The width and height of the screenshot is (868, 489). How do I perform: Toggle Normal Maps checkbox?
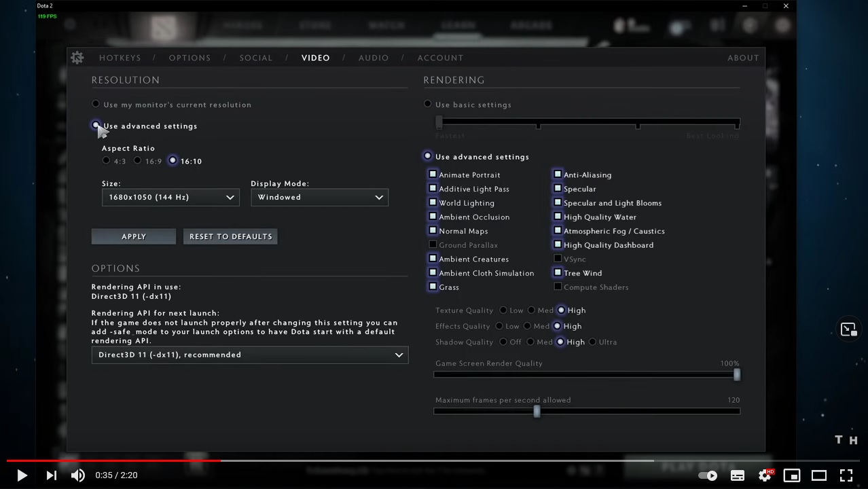433,231
